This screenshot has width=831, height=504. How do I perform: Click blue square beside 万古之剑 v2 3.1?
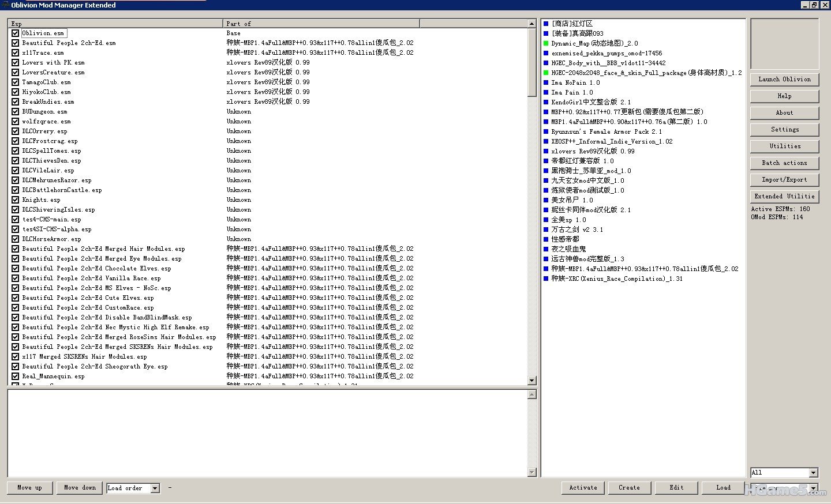(546, 230)
